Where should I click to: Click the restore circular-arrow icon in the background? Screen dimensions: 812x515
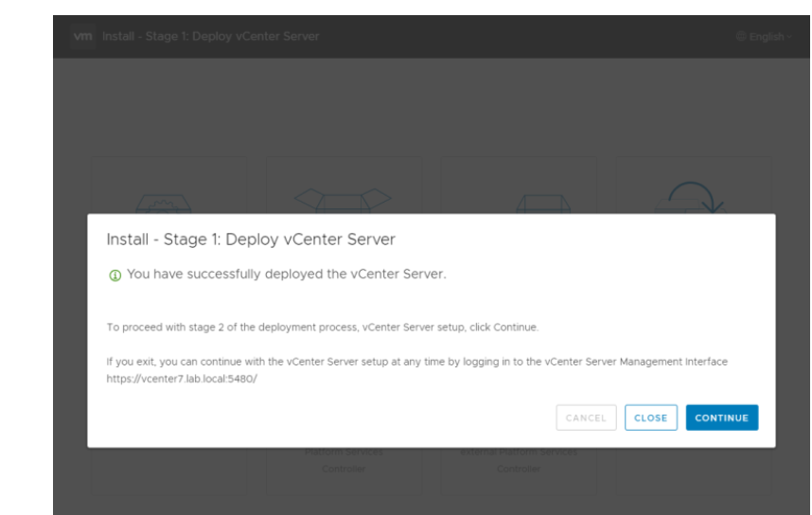coord(692,198)
